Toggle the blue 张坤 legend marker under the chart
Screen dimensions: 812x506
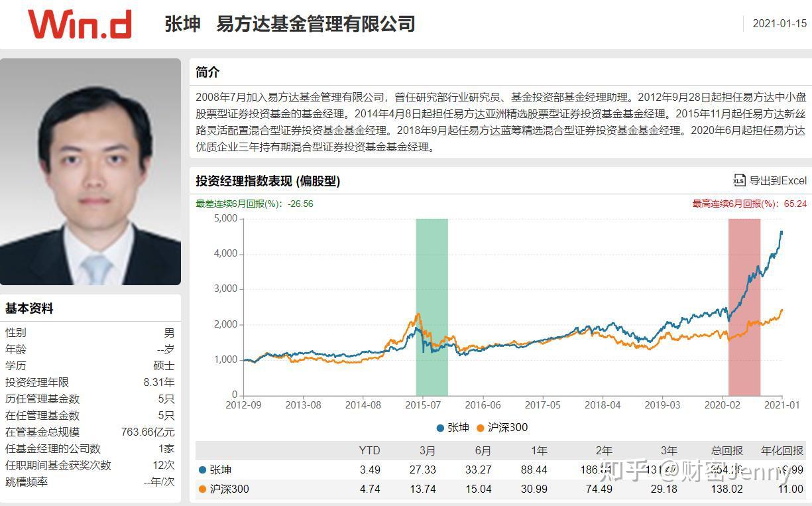click(441, 428)
